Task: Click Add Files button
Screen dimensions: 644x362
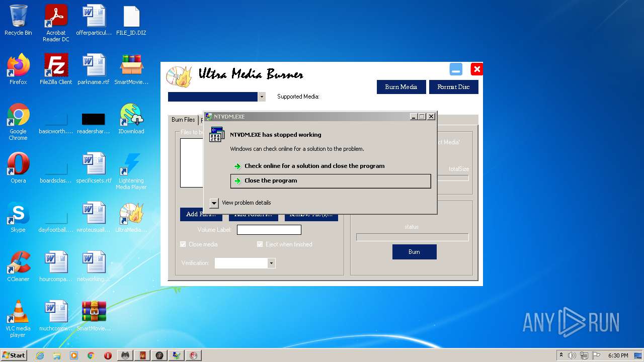Action: pos(201,218)
